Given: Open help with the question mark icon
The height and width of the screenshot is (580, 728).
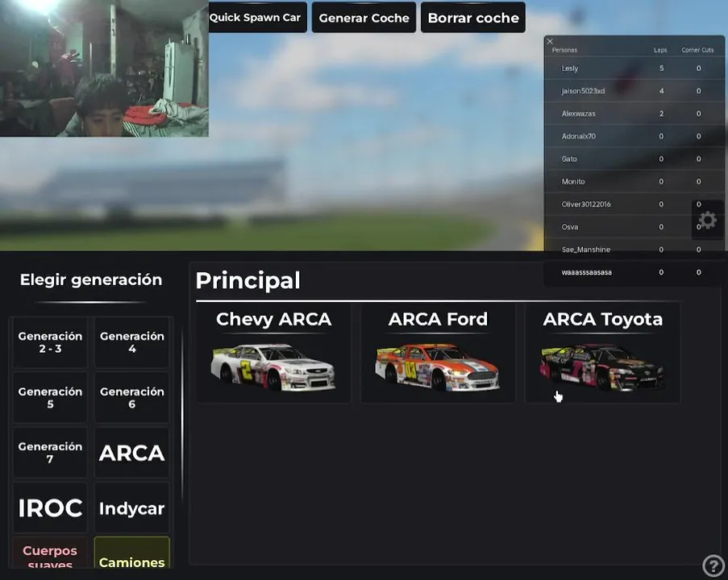Looking at the screenshot, I should [713, 565].
